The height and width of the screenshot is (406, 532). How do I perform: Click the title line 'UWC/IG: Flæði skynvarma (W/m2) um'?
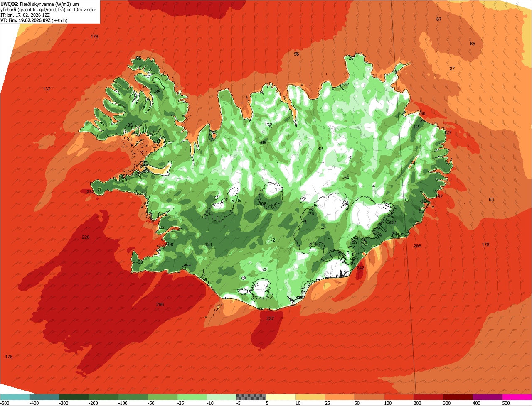coord(39,4)
